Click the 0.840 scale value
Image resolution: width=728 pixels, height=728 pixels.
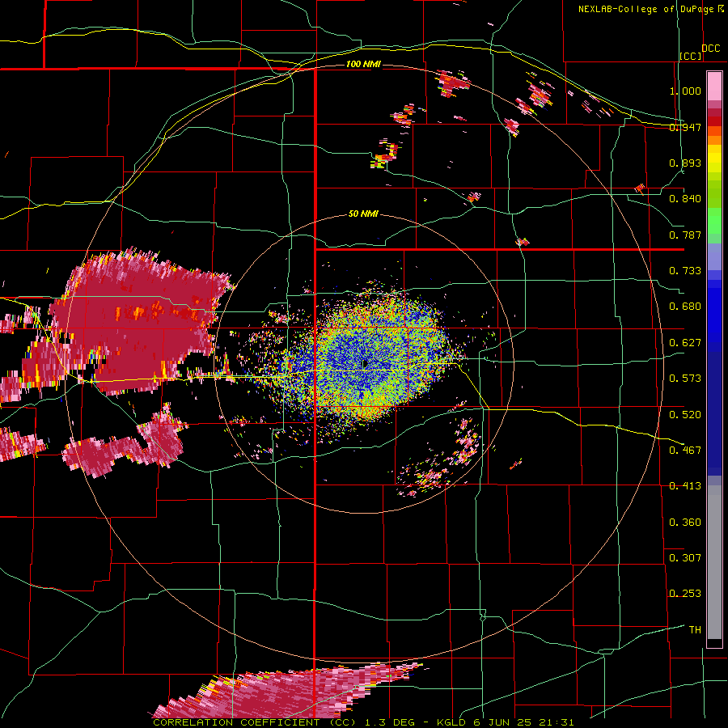pos(685,199)
